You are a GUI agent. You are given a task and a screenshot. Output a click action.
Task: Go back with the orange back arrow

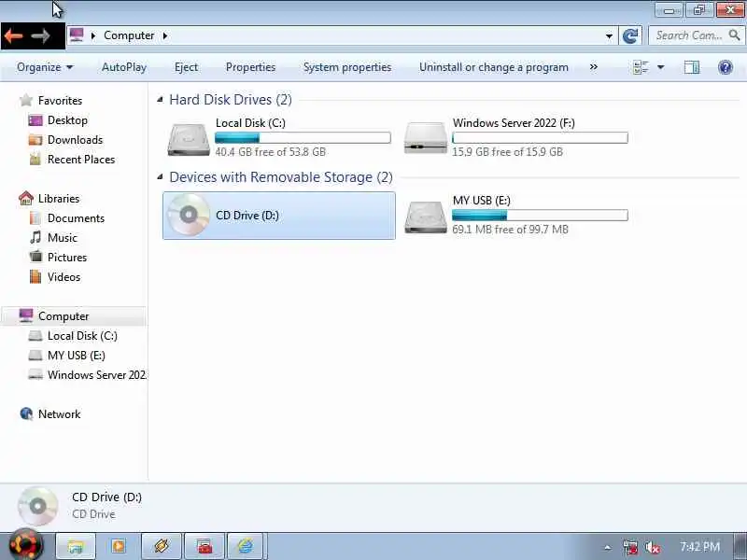coord(14,36)
